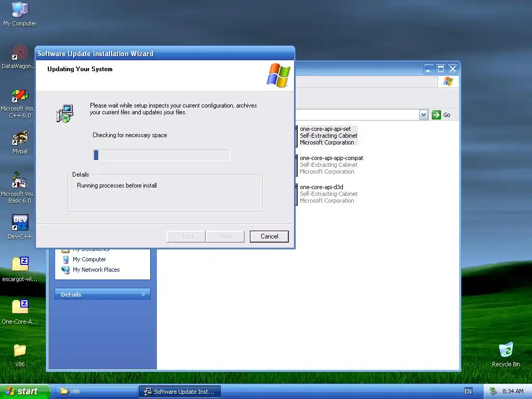Select the one-core-api-d3d file
The height and width of the screenshot is (399, 532).
tap(327, 194)
